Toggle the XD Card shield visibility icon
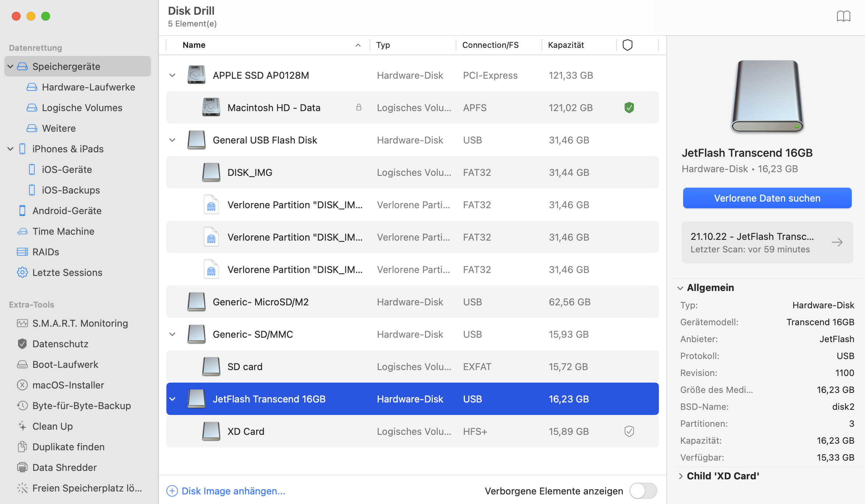The image size is (865, 504). pos(629,431)
